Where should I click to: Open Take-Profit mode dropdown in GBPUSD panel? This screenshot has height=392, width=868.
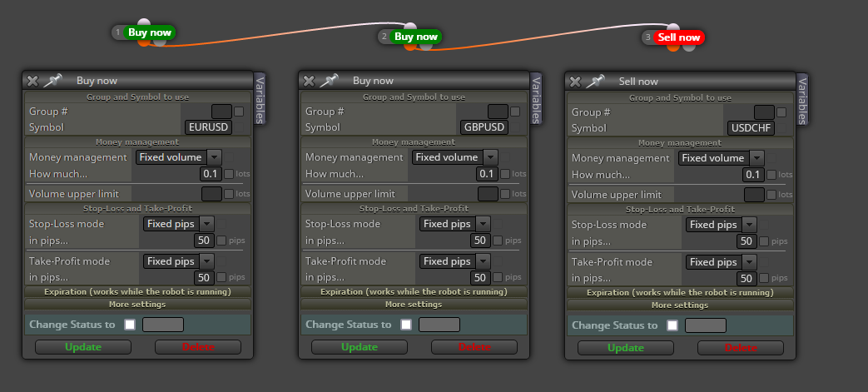[454, 261]
